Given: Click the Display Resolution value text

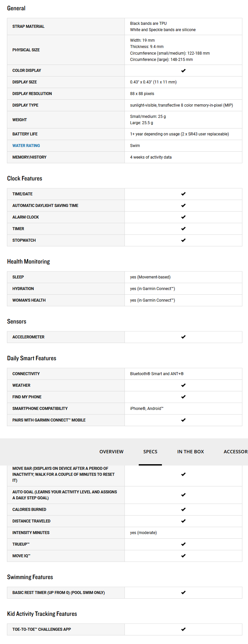Looking at the screenshot, I should click(142, 94).
